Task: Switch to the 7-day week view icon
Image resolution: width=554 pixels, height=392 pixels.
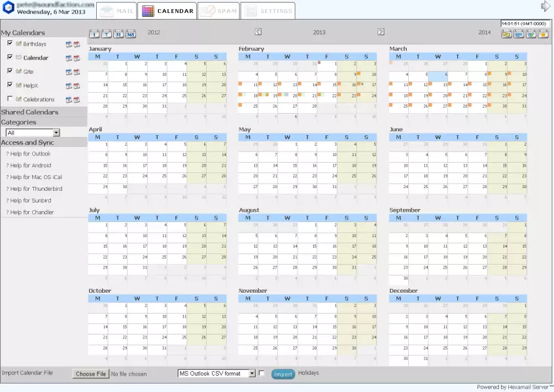Action: 106,34
